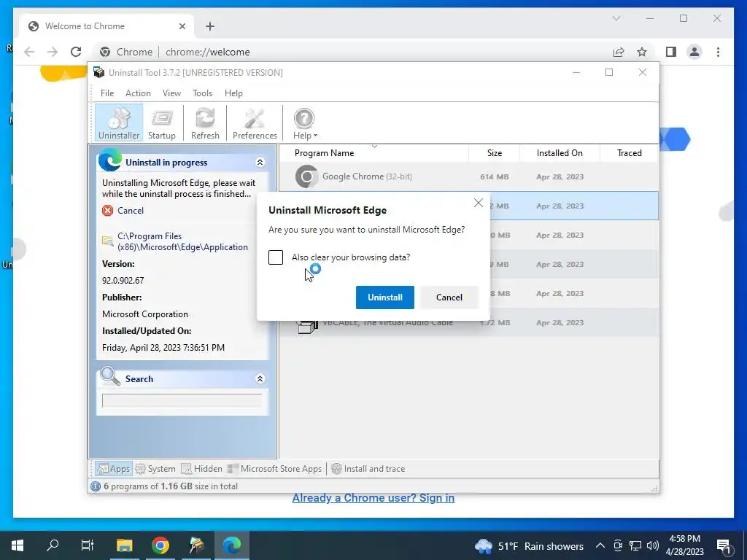Image resolution: width=747 pixels, height=560 pixels.
Task: Open File Explorer from taskbar
Action: tap(125, 545)
